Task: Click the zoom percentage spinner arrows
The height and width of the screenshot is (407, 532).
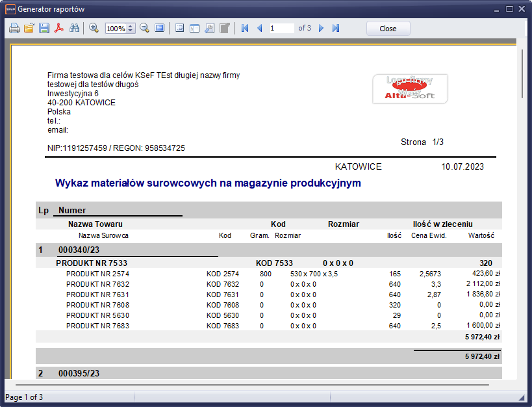Action: [x=131, y=29]
